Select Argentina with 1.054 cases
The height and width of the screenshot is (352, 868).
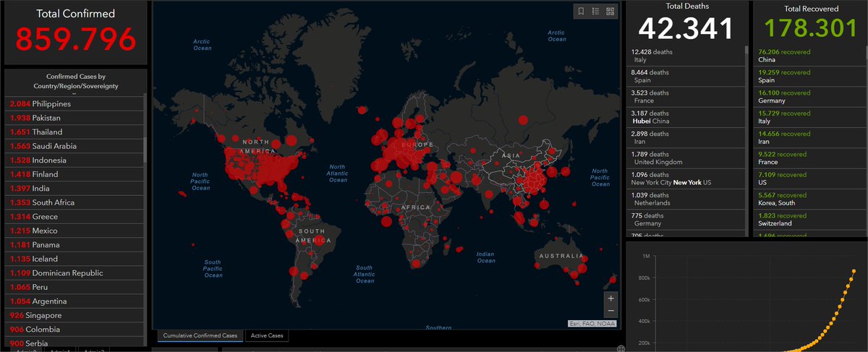[75, 301]
